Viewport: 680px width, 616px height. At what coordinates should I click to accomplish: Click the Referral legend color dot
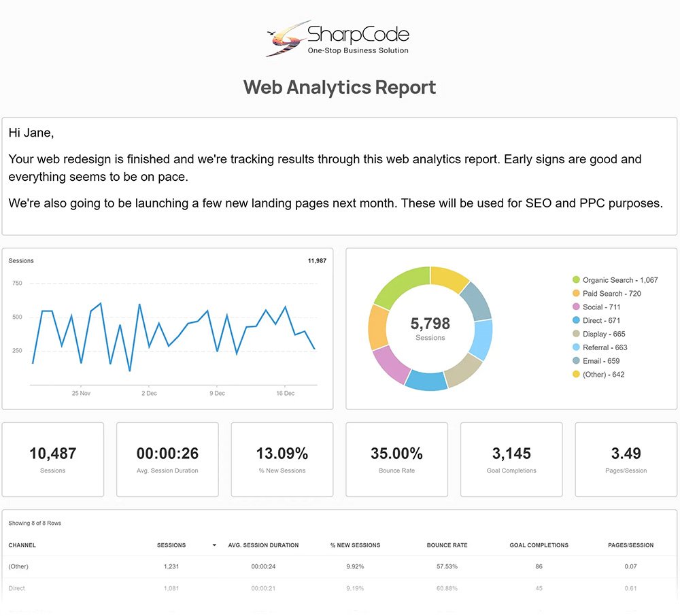coord(576,347)
